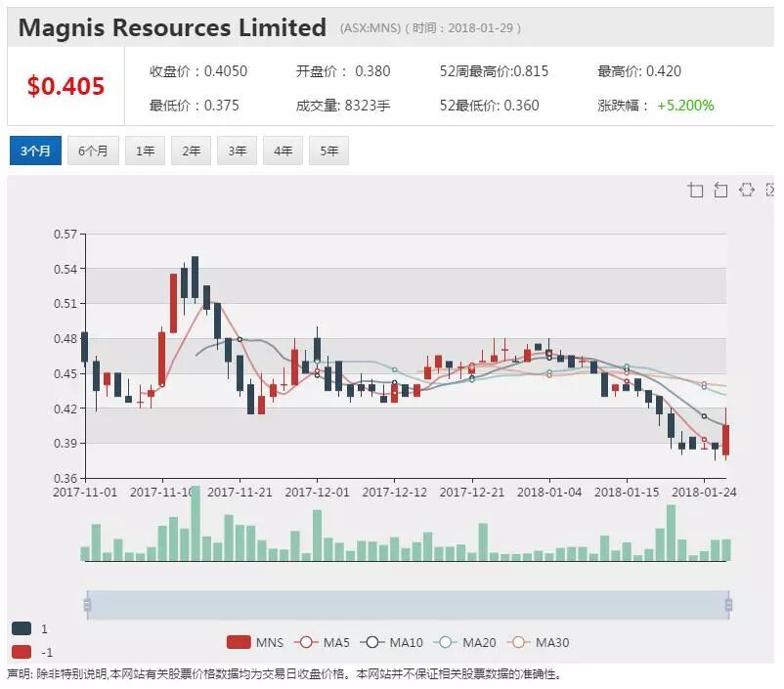Switch to the 3年 time range
Screen dimensions: 784x689
(237, 151)
